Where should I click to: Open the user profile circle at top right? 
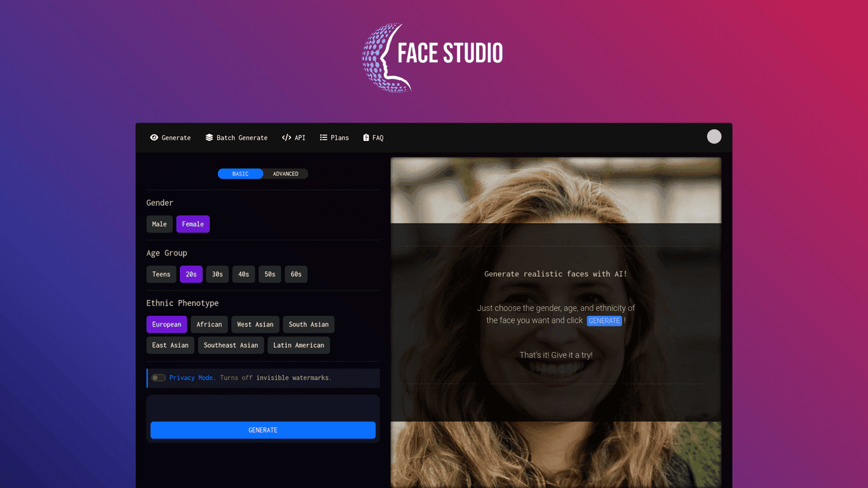tap(714, 136)
